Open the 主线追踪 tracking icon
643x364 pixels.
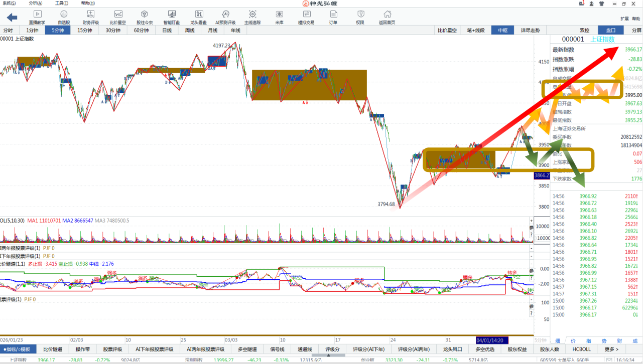pos(252,17)
